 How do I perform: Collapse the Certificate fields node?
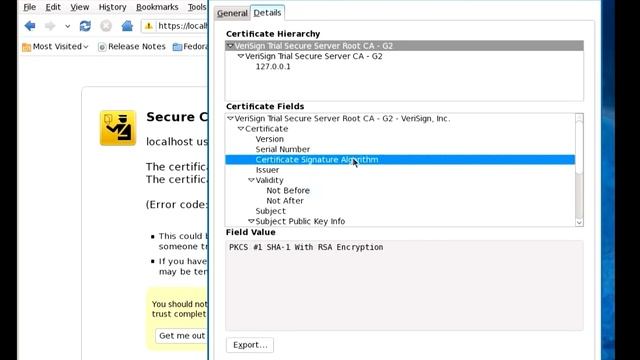coord(241,129)
